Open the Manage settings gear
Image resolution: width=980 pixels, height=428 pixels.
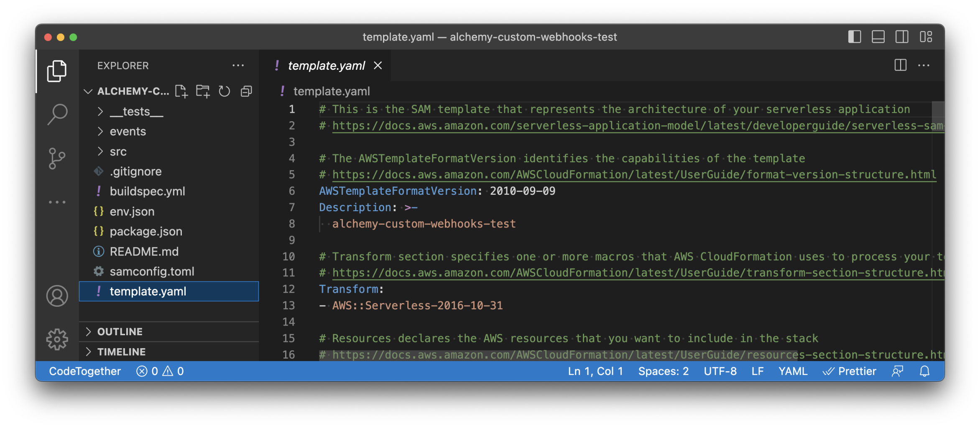[x=57, y=339]
